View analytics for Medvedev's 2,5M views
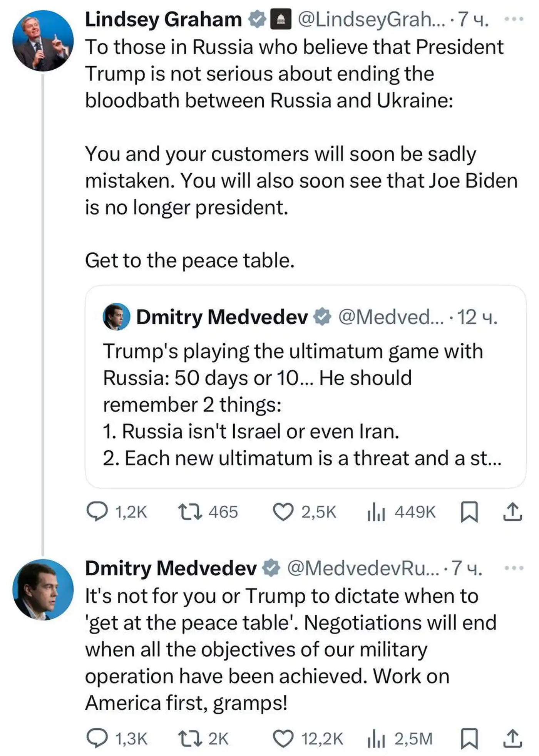 376,738
